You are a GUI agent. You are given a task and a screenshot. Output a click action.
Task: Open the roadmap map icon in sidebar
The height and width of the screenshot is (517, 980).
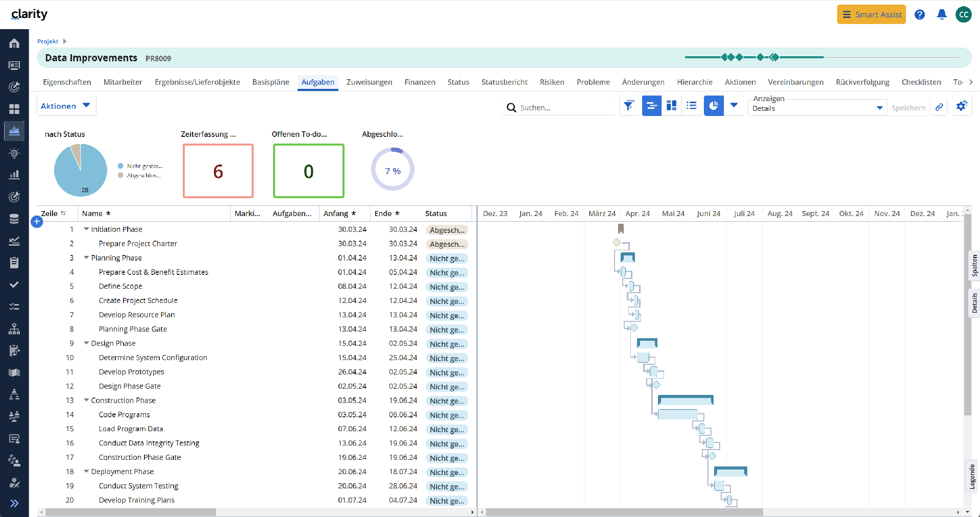pos(14,372)
